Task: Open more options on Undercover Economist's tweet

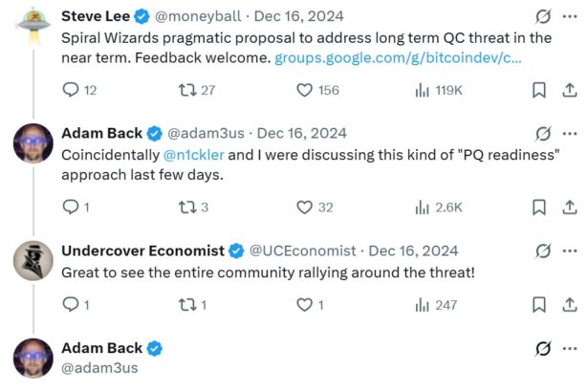Action: coord(570,250)
